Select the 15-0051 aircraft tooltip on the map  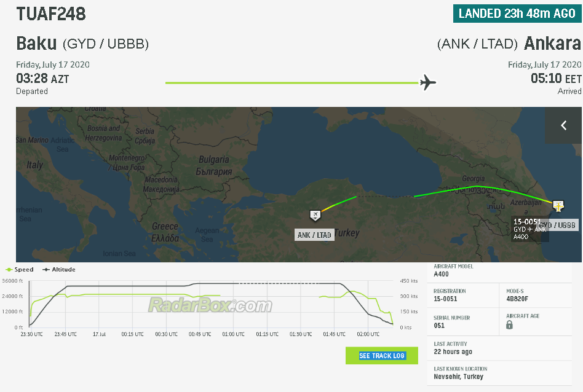[528, 229]
